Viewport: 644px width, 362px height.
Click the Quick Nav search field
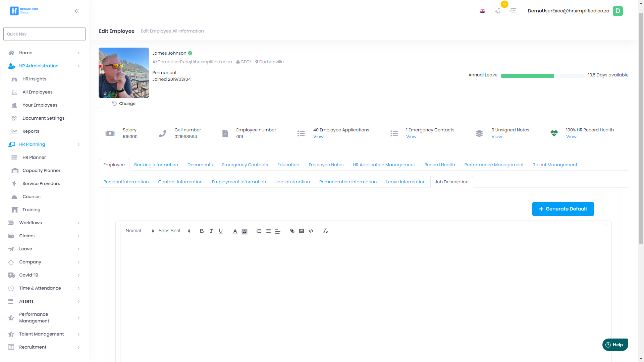(x=44, y=34)
